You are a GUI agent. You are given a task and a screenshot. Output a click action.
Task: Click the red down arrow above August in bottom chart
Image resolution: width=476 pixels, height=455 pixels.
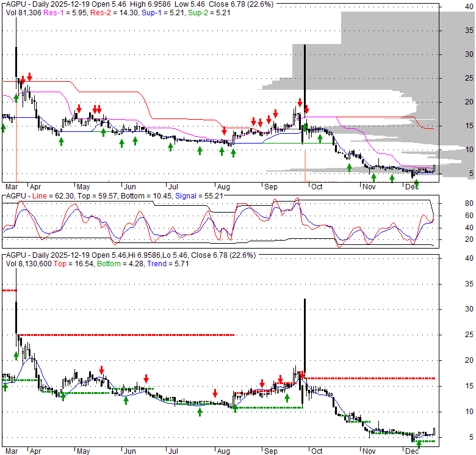click(215, 393)
